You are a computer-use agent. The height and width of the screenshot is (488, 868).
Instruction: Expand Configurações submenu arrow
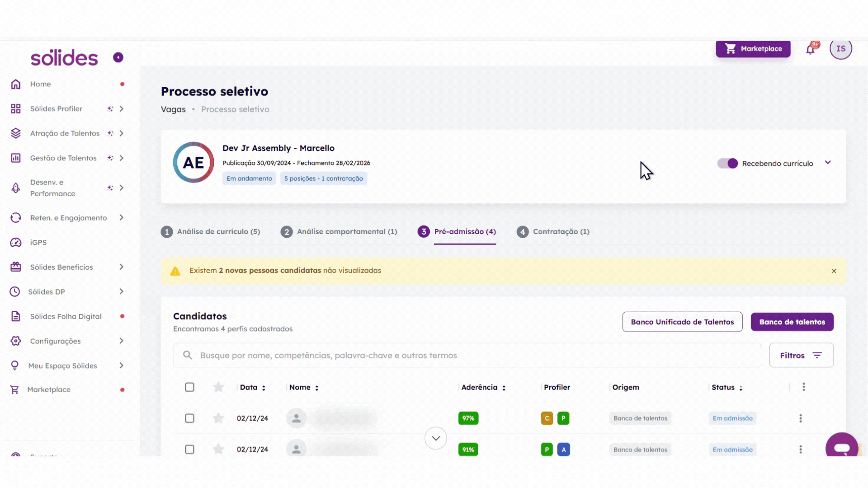121,341
